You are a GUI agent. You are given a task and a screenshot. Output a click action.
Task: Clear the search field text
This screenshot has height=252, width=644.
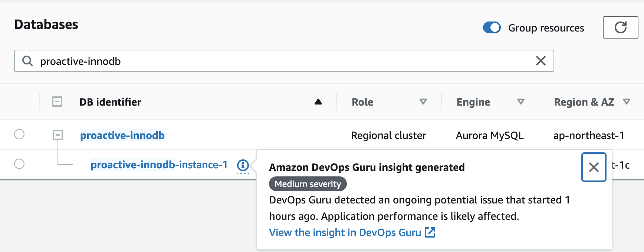tap(540, 61)
